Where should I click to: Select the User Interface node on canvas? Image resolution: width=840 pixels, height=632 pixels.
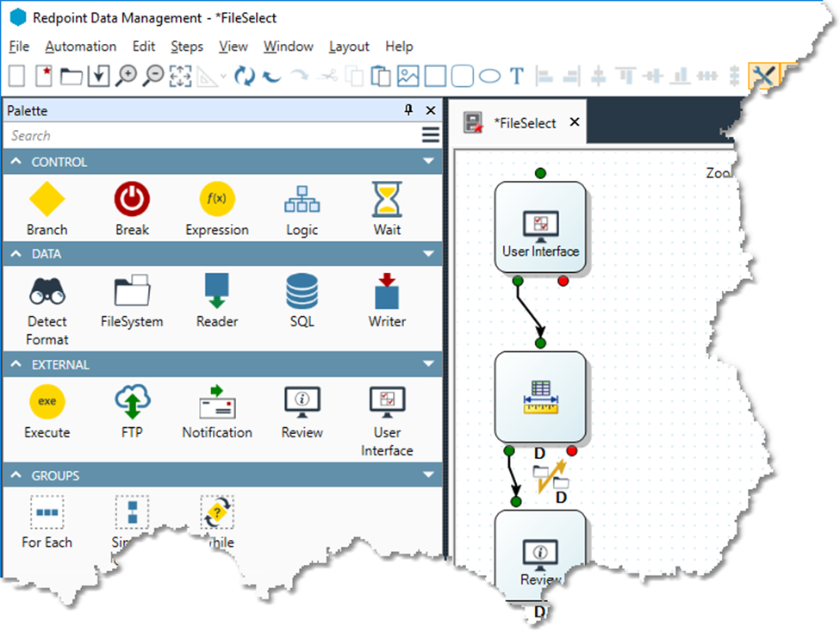(540, 228)
